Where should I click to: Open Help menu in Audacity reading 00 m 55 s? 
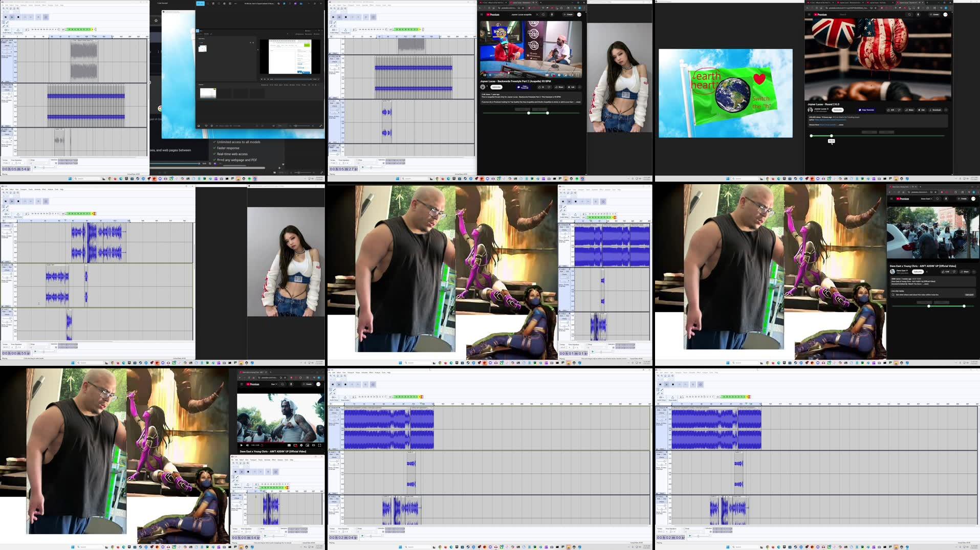[x=61, y=189]
